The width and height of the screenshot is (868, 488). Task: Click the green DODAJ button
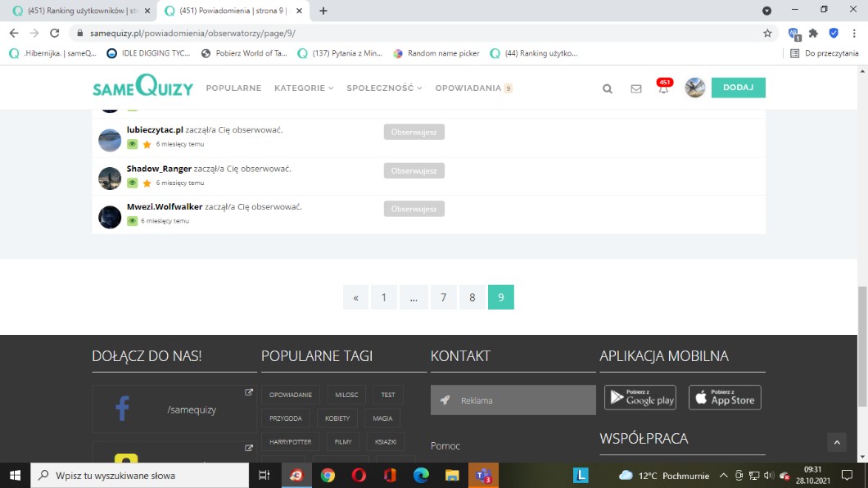[738, 88]
